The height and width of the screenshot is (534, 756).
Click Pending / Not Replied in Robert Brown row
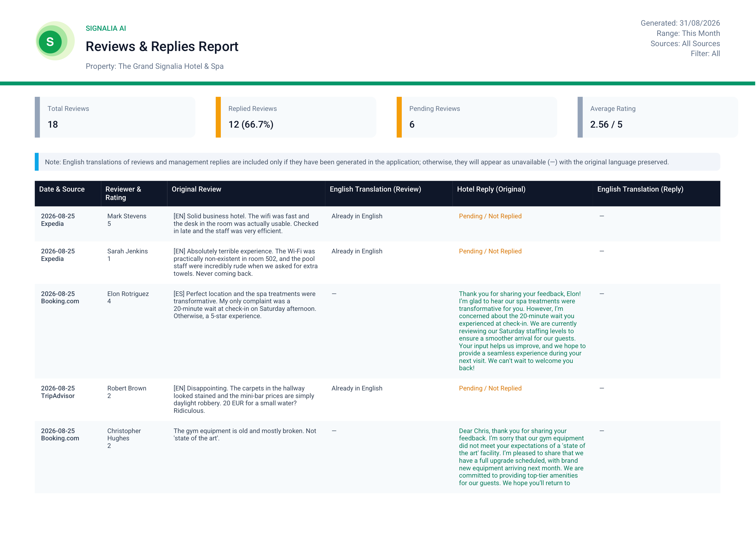point(490,388)
